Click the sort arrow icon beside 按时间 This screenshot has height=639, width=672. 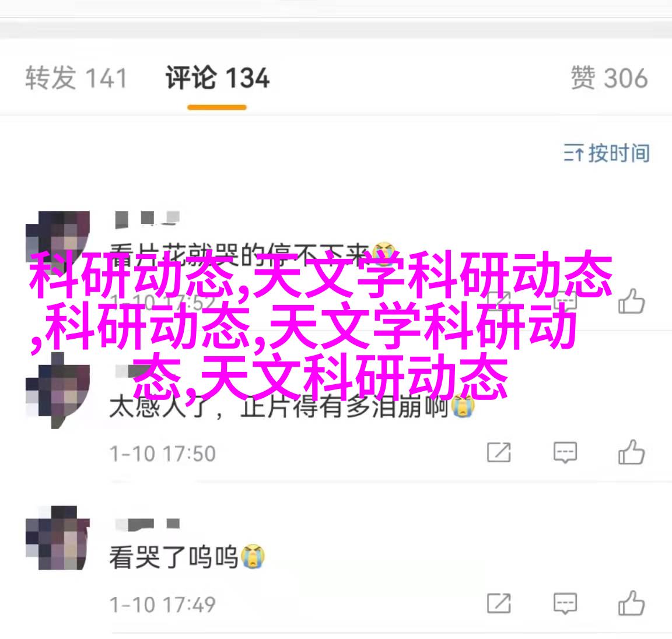click(x=573, y=153)
